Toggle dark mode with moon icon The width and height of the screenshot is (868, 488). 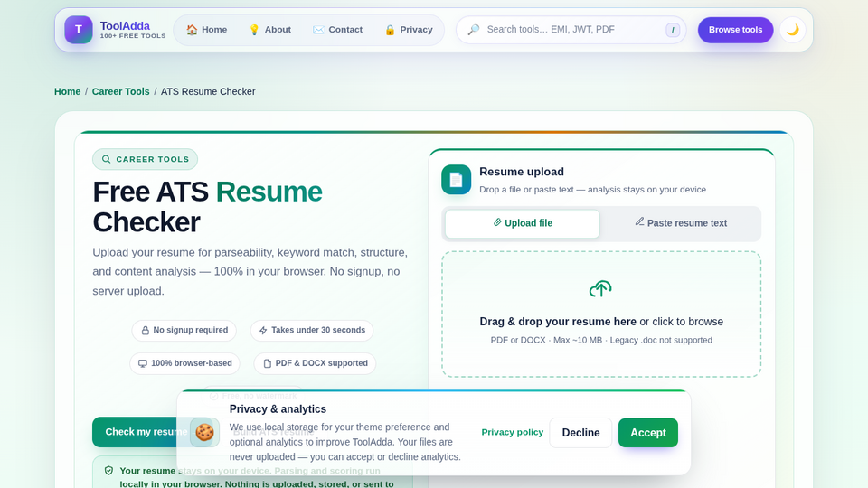(x=793, y=30)
